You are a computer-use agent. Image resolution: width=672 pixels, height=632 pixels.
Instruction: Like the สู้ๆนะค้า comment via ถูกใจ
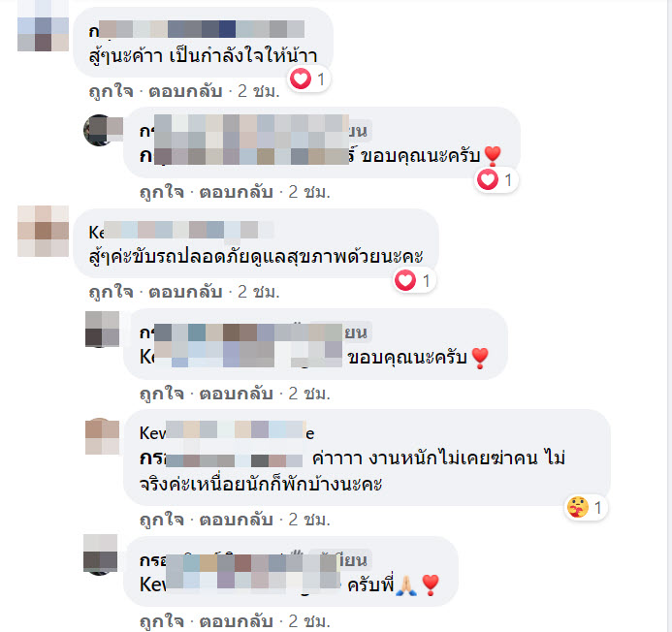tap(111, 91)
